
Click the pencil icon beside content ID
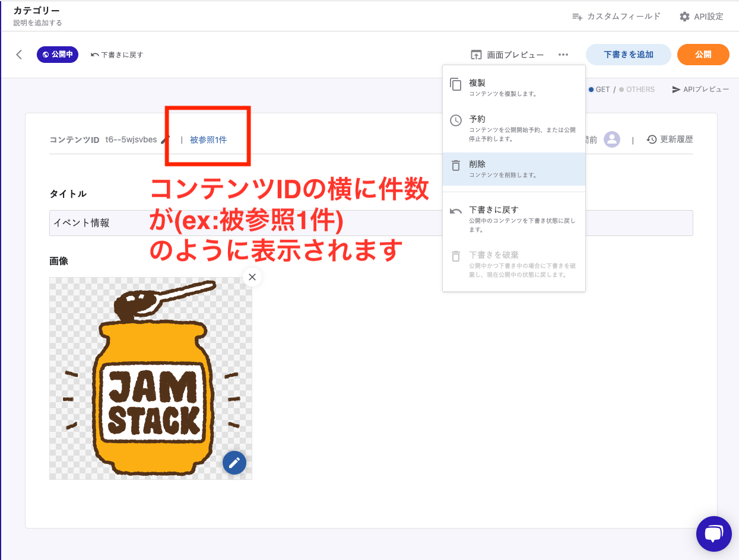click(166, 139)
